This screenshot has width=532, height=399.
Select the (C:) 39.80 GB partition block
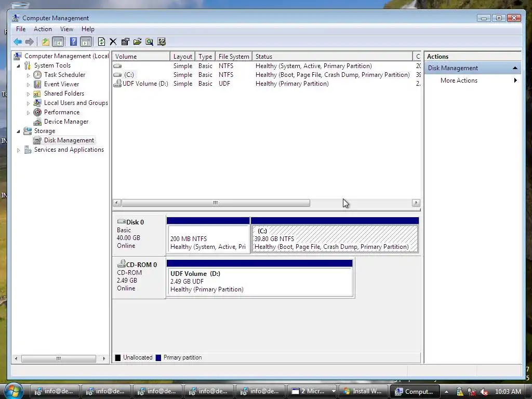point(335,235)
